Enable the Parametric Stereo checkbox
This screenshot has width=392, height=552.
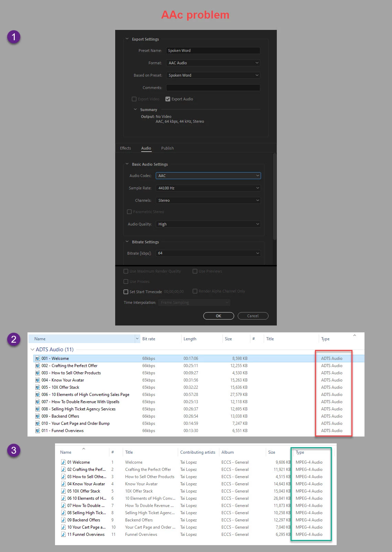point(129,212)
